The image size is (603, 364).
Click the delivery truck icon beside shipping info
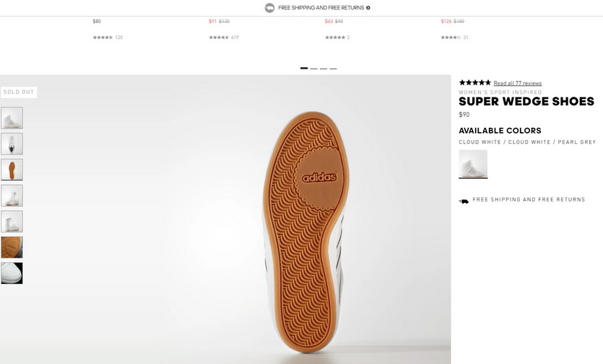point(464,201)
